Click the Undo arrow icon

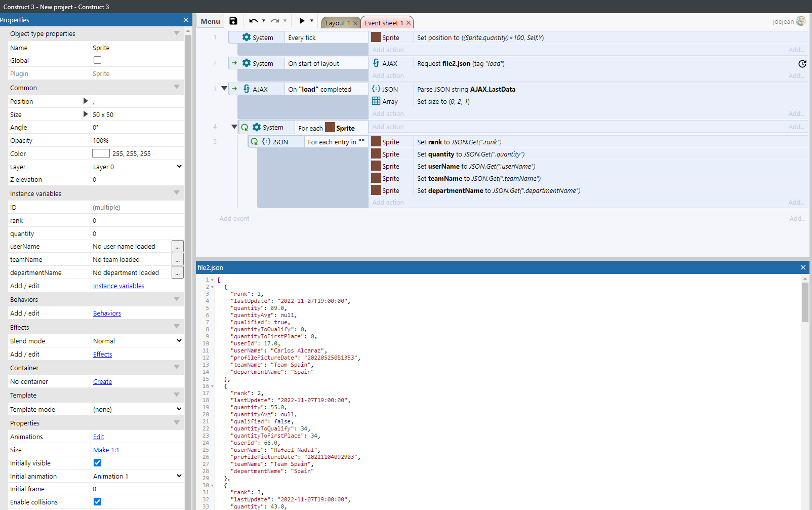[253, 21]
